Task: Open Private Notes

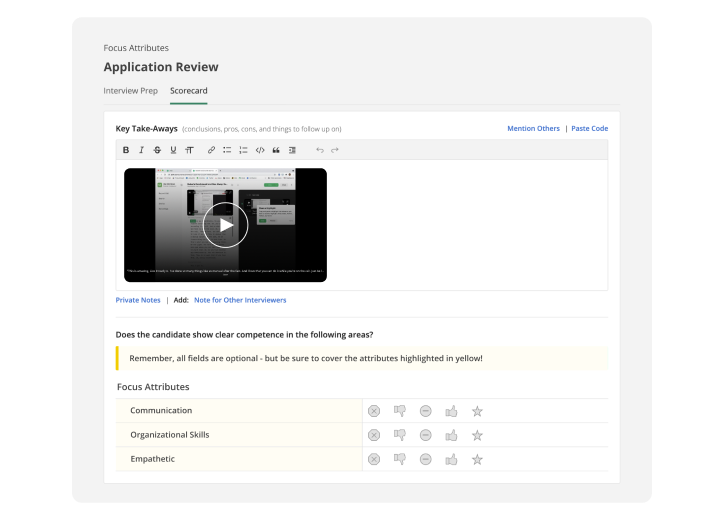Action: tap(138, 300)
